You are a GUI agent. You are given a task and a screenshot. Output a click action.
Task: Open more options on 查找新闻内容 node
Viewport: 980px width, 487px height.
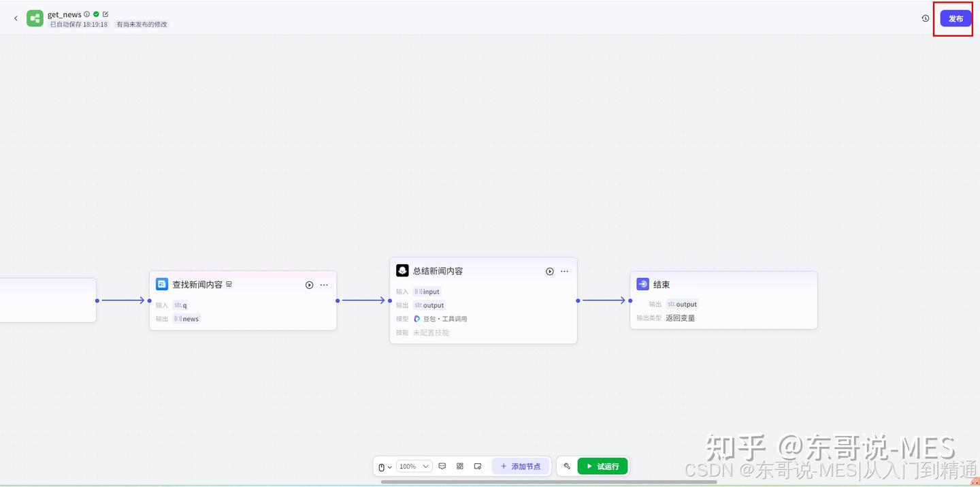coord(324,285)
